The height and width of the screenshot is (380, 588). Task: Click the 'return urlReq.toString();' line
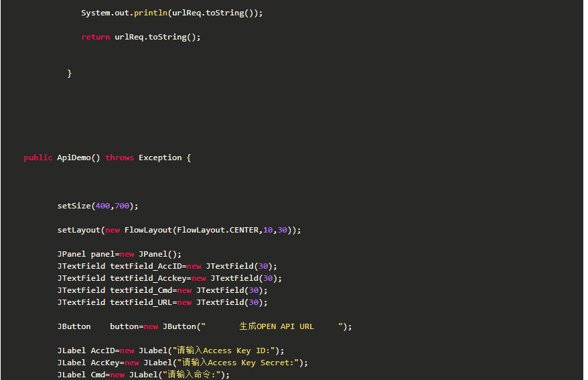click(x=141, y=37)
